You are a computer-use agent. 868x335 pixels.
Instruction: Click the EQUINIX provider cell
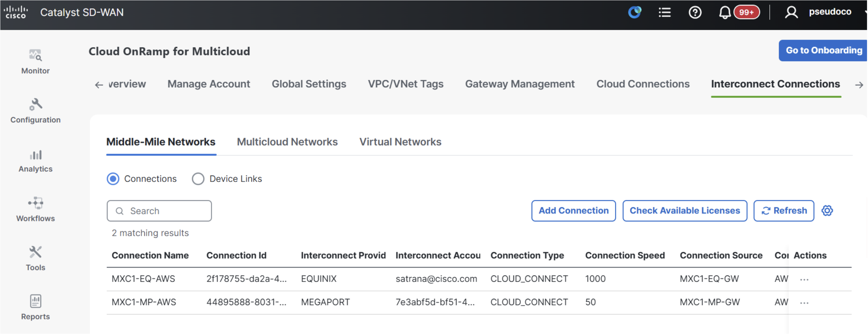319,279
